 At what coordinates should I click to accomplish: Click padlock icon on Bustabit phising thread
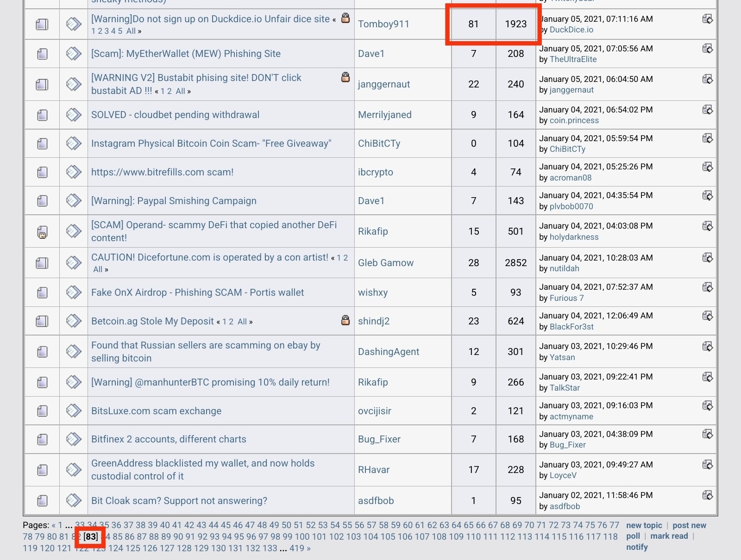tap(345, 77)
